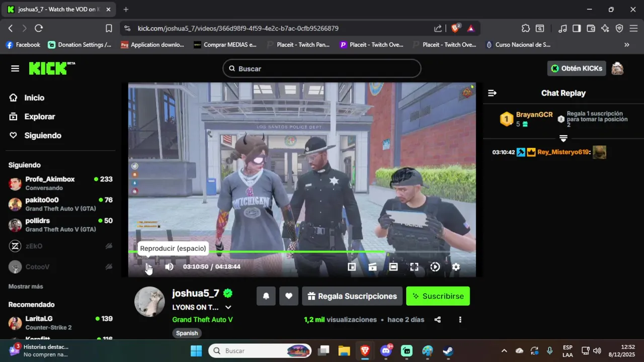644x362 pixels.
Task: Open Explorar in the sidebar
Action: (39, 117)
